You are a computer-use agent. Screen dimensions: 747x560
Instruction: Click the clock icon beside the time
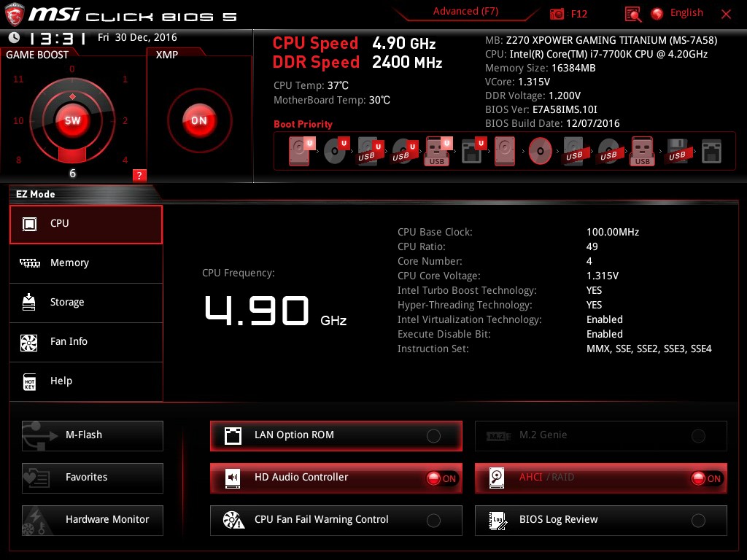[14, 38]
